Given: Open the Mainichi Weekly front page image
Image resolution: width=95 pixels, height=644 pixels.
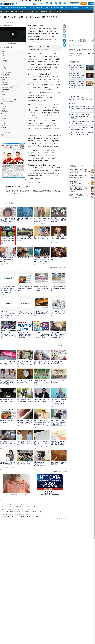Looking at the screenshot, I should point(13,161).
